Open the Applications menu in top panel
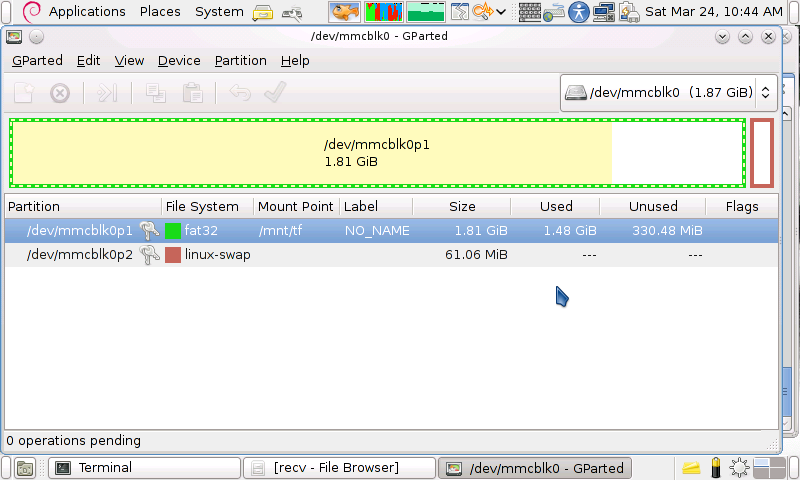 tap(87, 11)
